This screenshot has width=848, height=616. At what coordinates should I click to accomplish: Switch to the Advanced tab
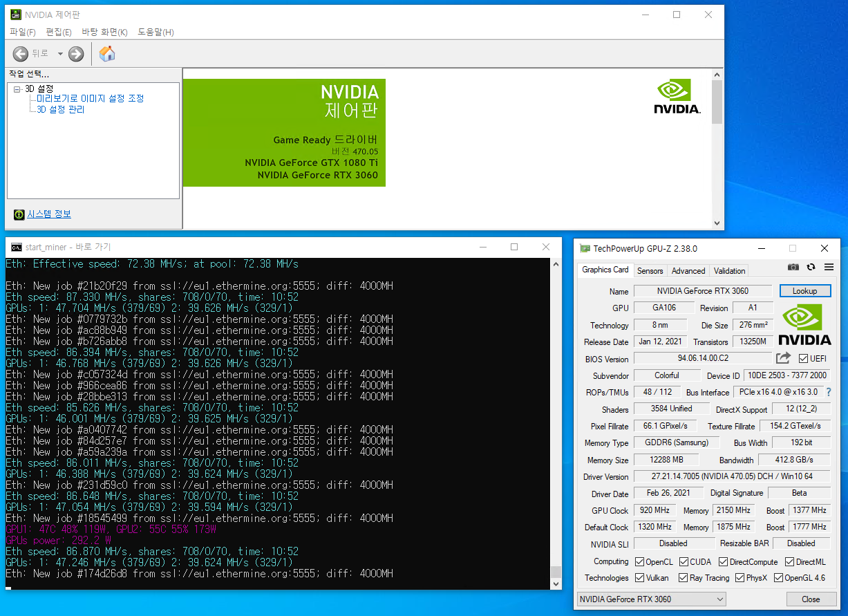[x=688, y=271]
